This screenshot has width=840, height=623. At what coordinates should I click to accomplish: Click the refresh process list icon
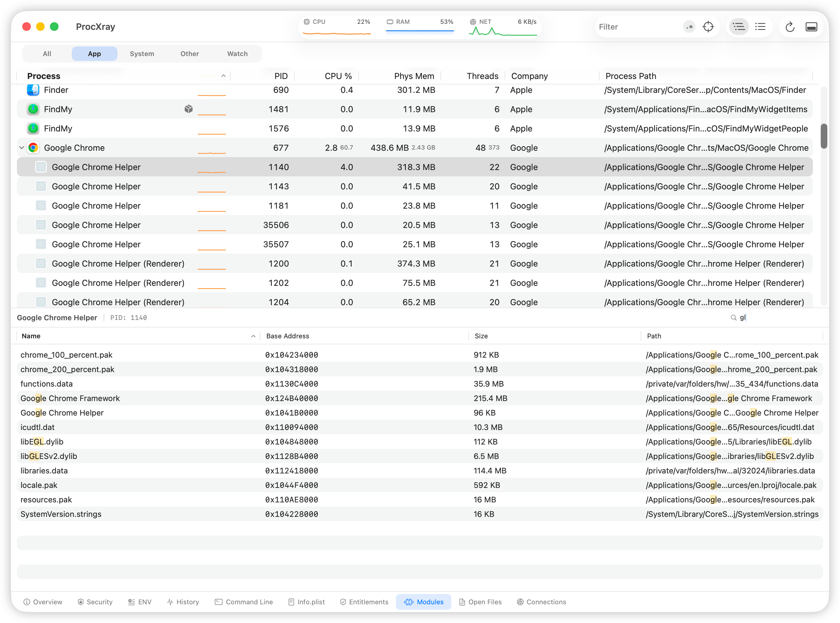(x=790, y=27)
